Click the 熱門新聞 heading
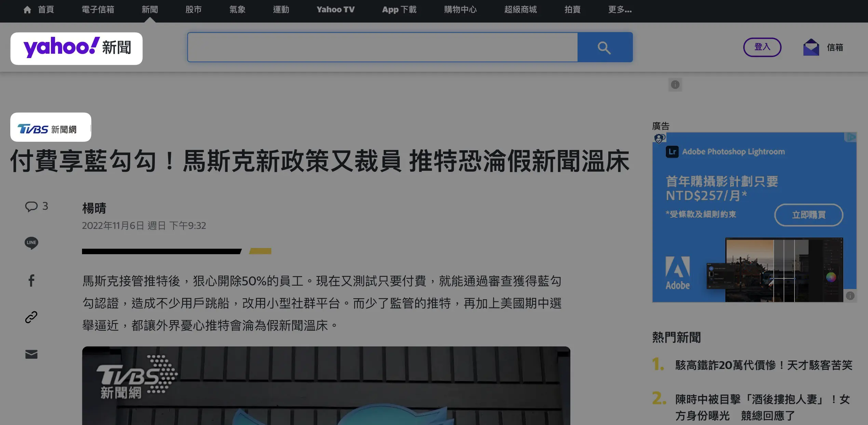This screenshot has height=425, width=868. pyautogui.click(x=676, y=337)
